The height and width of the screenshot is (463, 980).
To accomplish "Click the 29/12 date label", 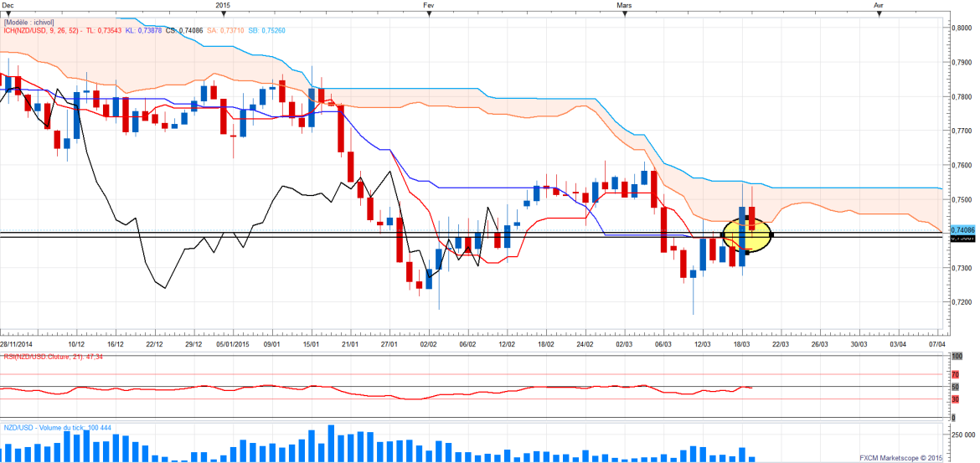I will pyautogui.click(x=193, y=344).
